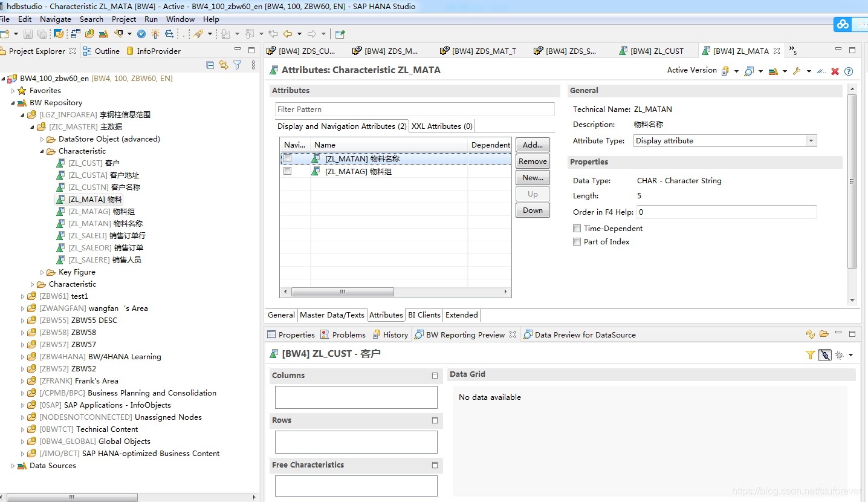
Task: Expand the DataStore Object (advanced) folder
Action: click(42, 139)
